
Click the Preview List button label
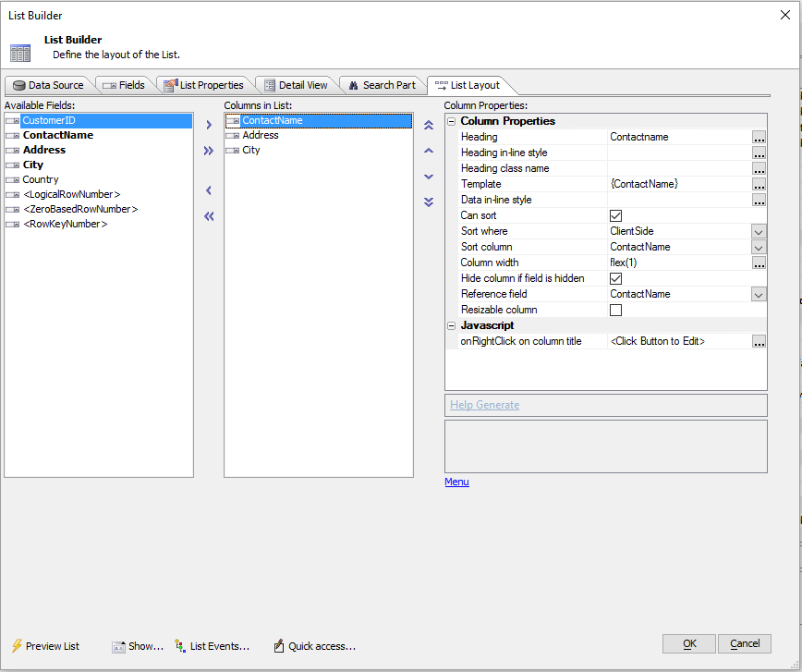click(53, 646)
